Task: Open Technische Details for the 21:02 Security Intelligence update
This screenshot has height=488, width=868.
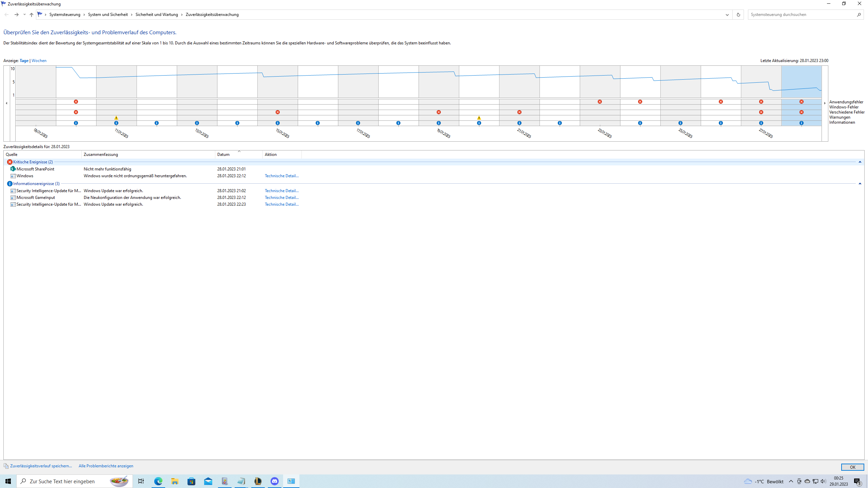Action: point(281,191)
